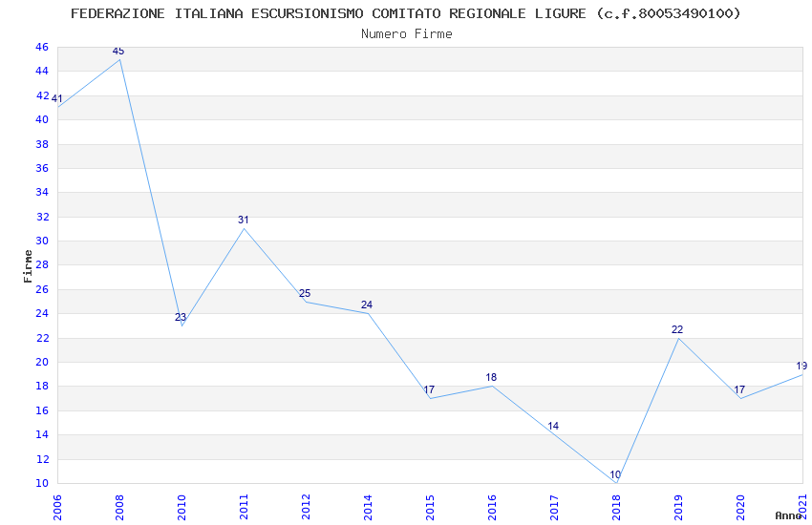Click the 30 y-axis tick value

pos(42,241)
